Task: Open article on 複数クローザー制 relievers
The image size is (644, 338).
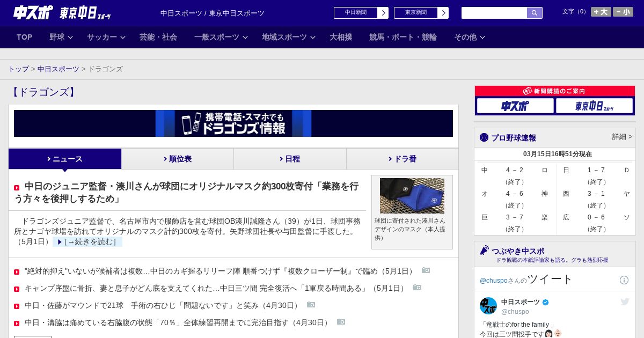Action: click(220, 271)
